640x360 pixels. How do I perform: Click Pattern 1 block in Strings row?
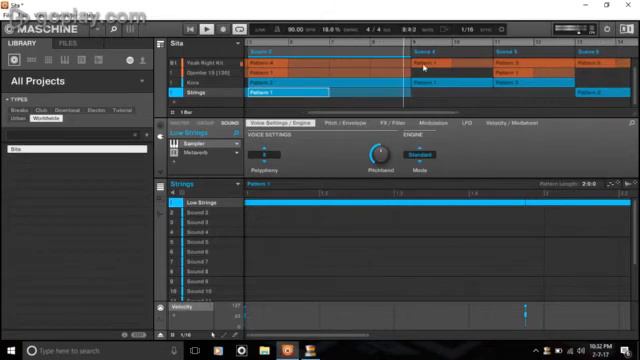point(289,93)
